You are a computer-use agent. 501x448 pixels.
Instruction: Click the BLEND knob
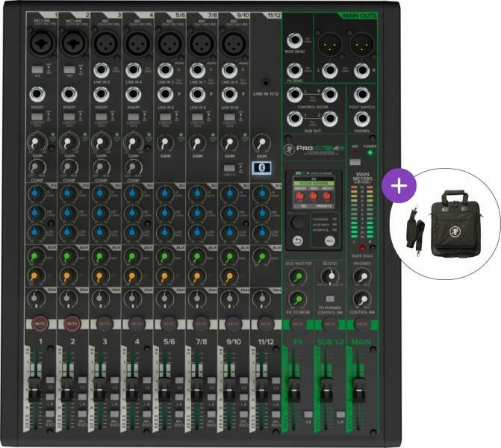[x=330, y=276]
